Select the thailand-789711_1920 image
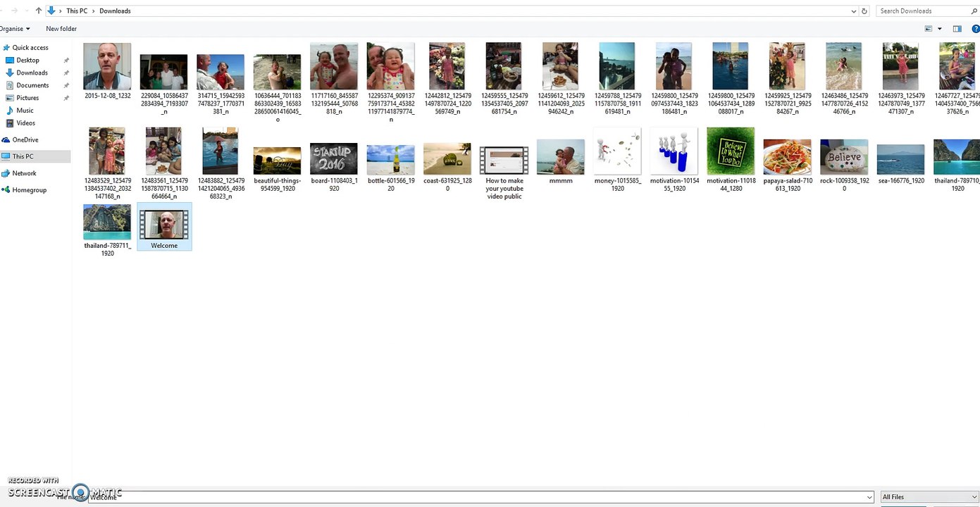 pos(107,231)
